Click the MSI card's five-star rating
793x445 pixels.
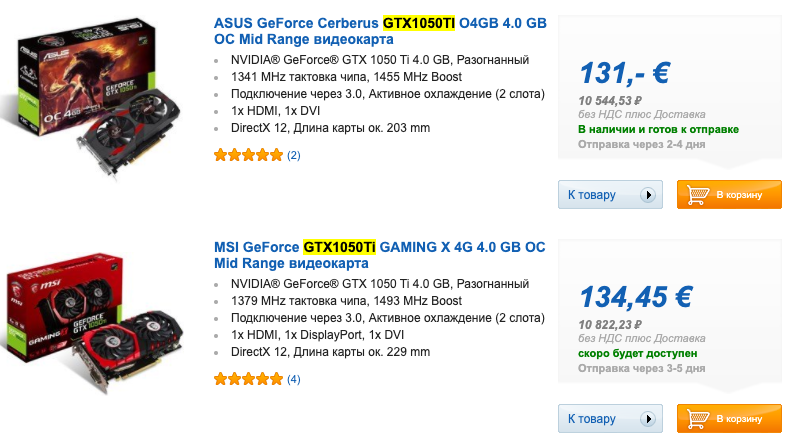pyautogui.click(x=248, y=379)
